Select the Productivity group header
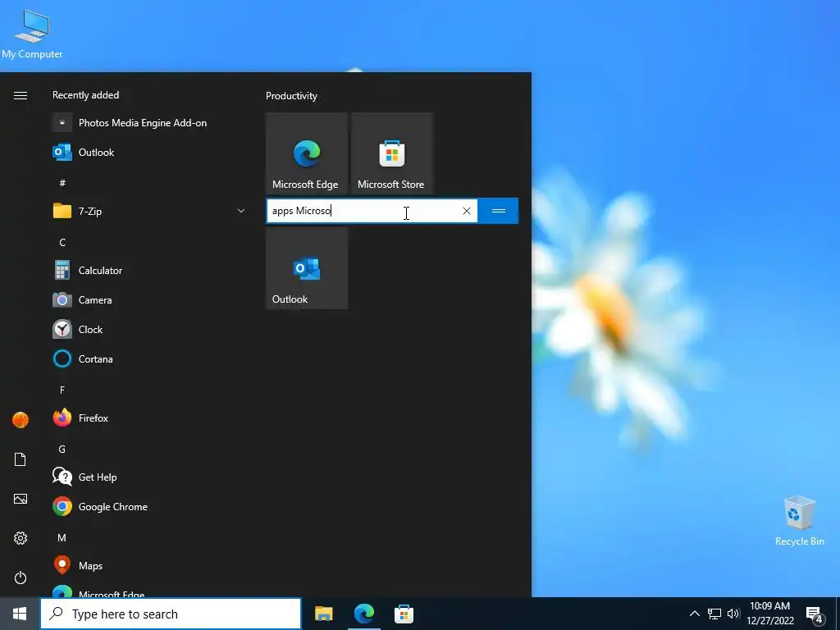 click(x=291, y=96)
